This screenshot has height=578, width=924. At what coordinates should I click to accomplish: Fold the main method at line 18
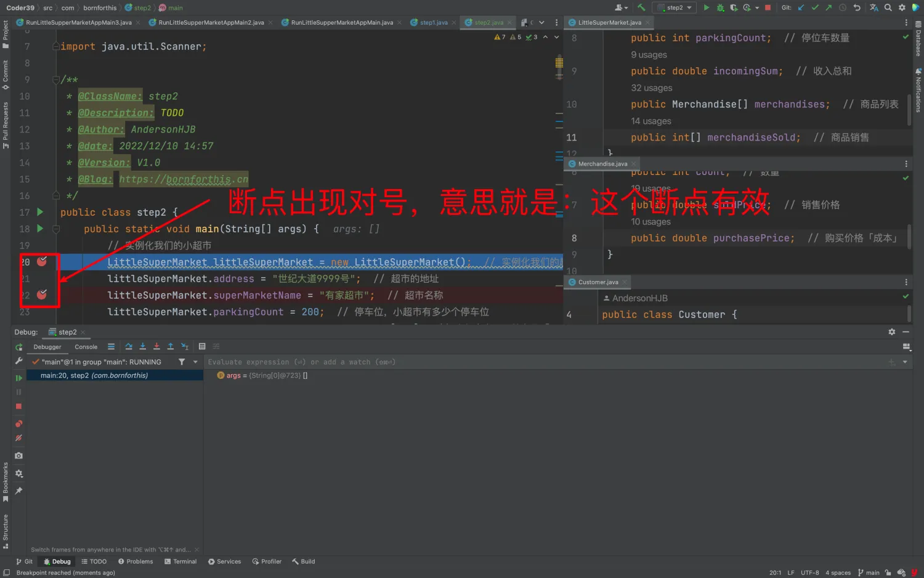coord(55,229)
